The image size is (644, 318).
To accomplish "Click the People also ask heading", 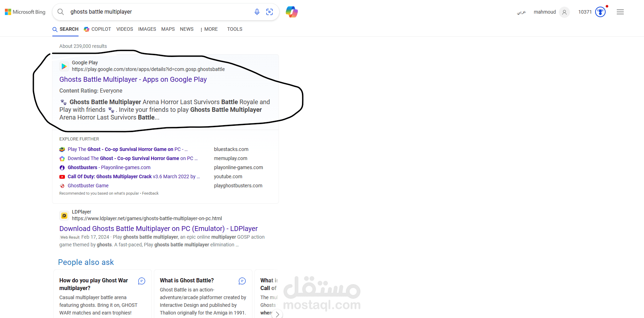I will pos(86,262).
